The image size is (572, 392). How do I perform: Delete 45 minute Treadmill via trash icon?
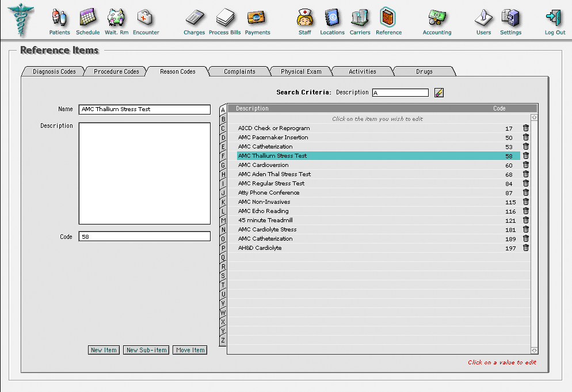coord(525,220)
